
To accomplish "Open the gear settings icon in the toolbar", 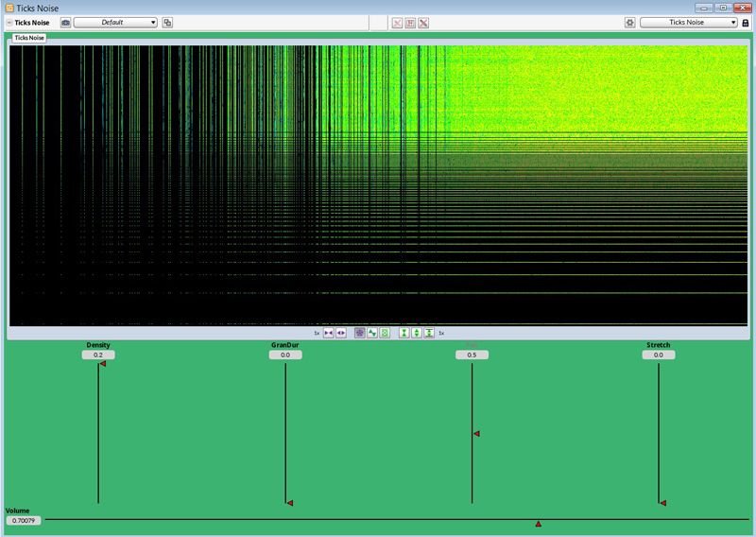I will (629, 23).
